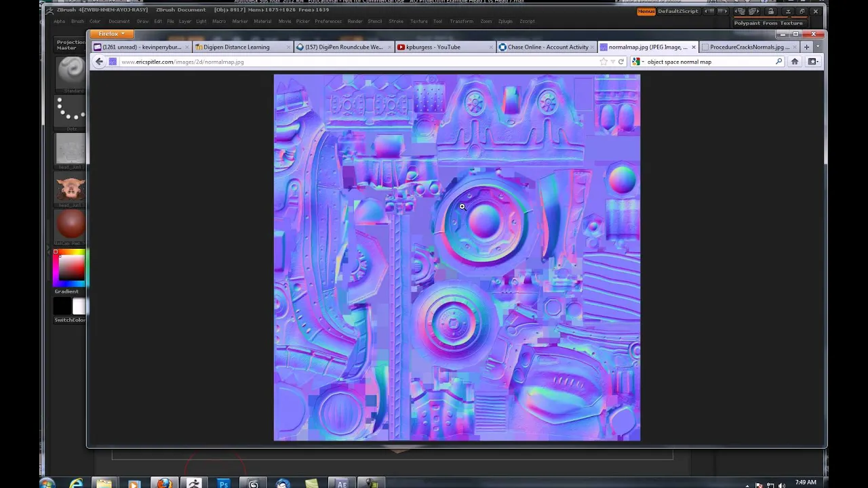Switch to the ProcedureCracksNormals.jpg tab

coord(749,47)
